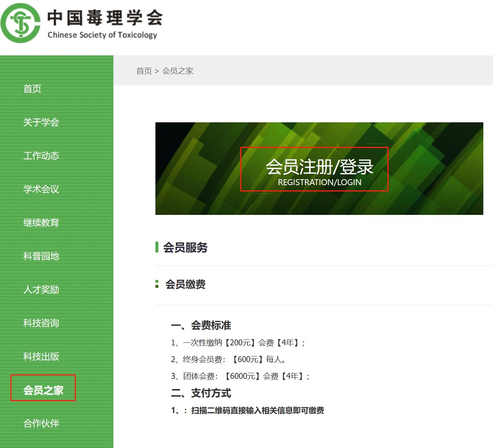Choose 人才奖励 in the sidebar
Screen dimensions: 493x448
(41, 290)
